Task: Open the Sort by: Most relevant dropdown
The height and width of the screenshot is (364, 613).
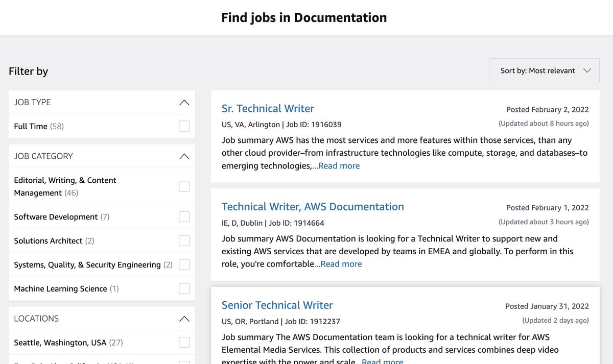Action: [x=545, y=70]
